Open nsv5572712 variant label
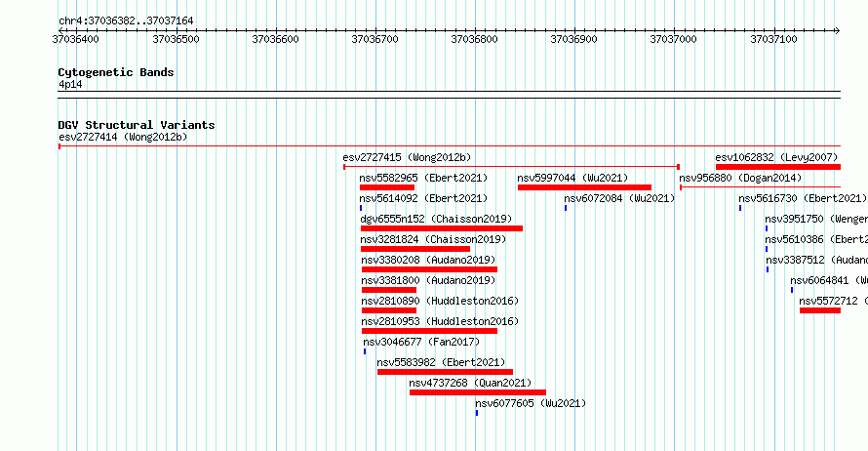The width and height of the screenshot is (868, 451). click(834, 301)
